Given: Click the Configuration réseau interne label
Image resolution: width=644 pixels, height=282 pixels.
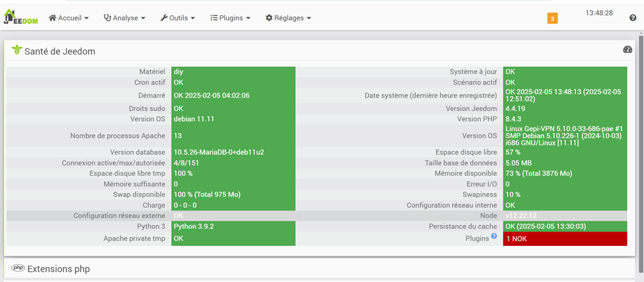Looking at the screenshot, I should pos(452,205).
